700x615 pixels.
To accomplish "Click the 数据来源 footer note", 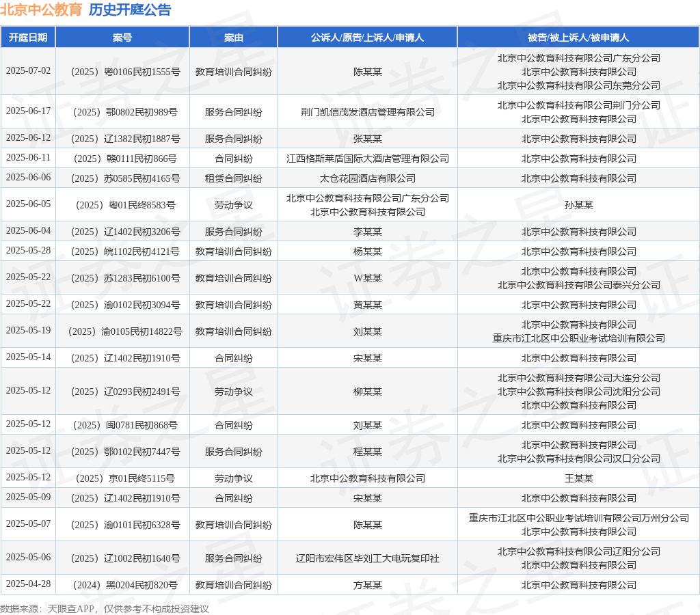I will click(104, 609).
